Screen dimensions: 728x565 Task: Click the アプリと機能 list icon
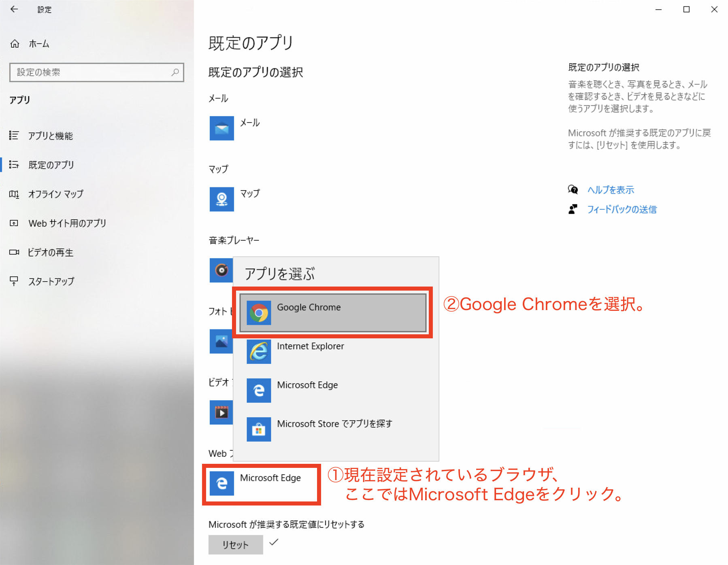click(x=14, y=136)
